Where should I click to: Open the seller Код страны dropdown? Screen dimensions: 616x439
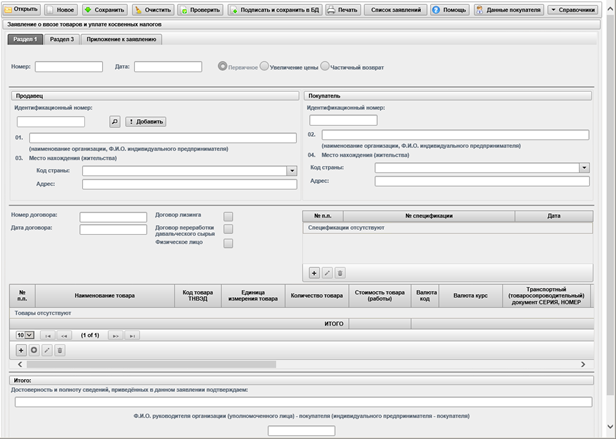pyautogui.click(x=291, y=171)
